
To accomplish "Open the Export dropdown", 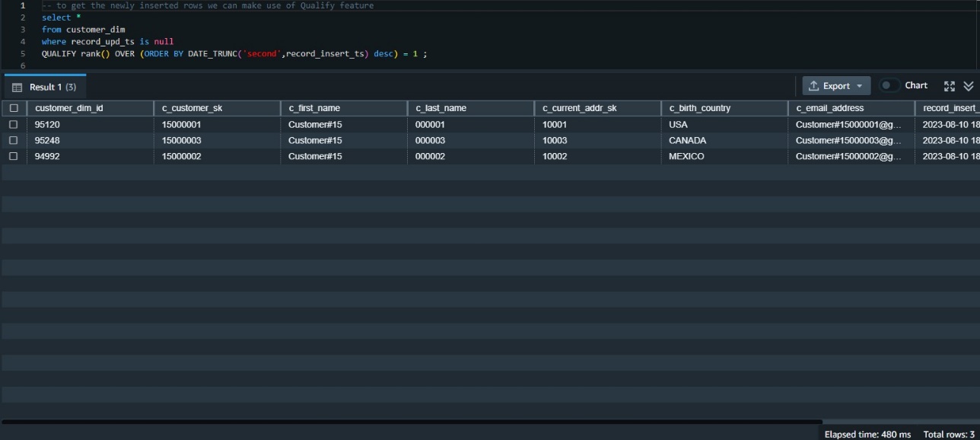I will pyautogui.click(x=836, y=86).
